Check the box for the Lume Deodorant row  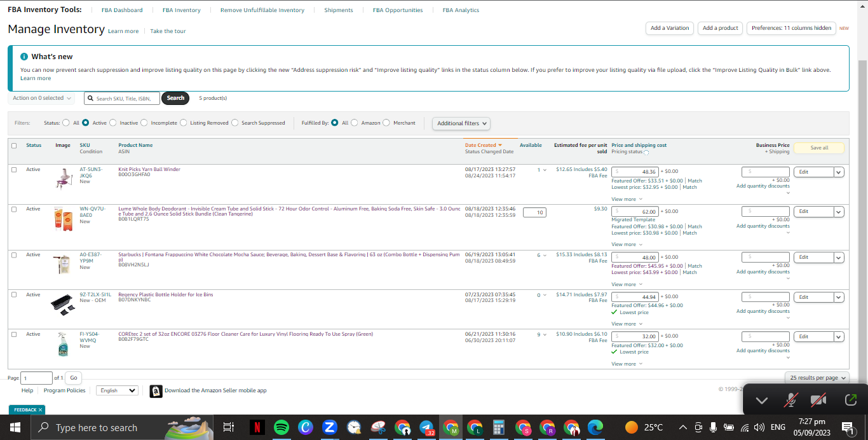tap(14, 209)
